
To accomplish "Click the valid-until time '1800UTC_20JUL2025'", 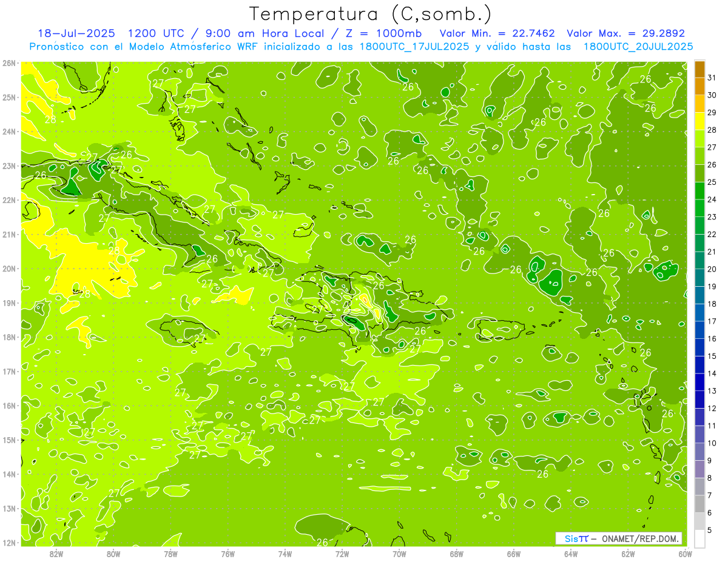I will point(638,47).
